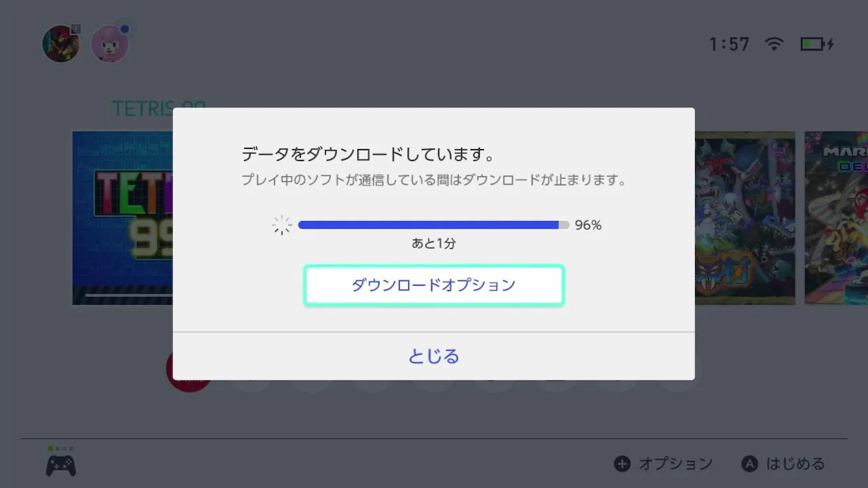868x488 pixels.
Task: Click the charging battery indicator icon
Action: [x=816, y=44]
